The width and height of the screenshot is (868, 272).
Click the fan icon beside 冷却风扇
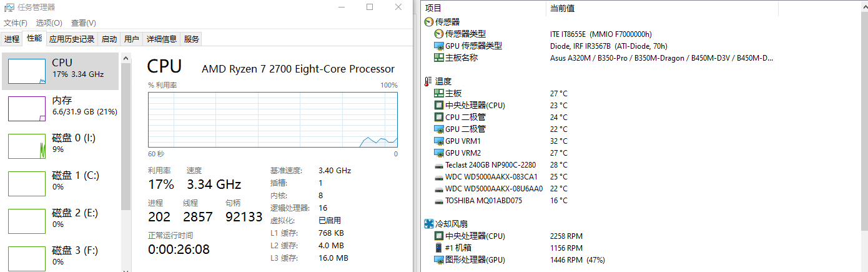(428, 224)
